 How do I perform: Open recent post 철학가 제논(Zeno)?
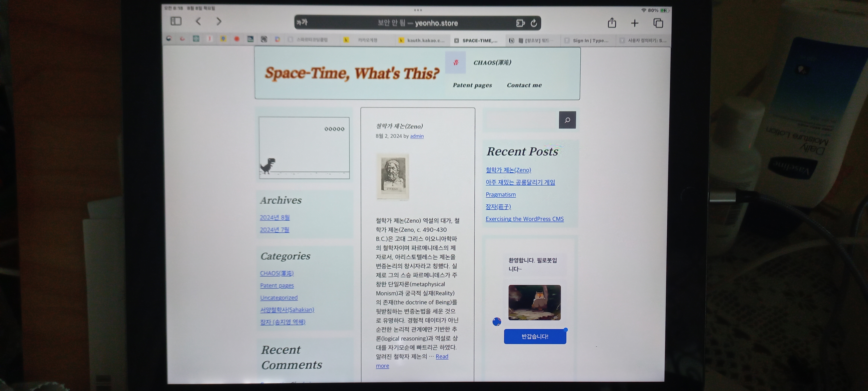point(508,170)
